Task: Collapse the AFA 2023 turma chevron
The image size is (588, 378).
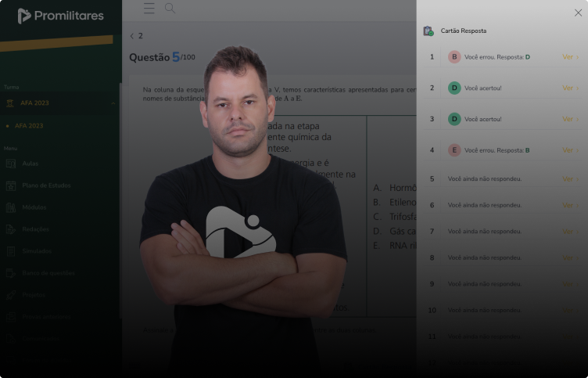Action: click(113, 103)
